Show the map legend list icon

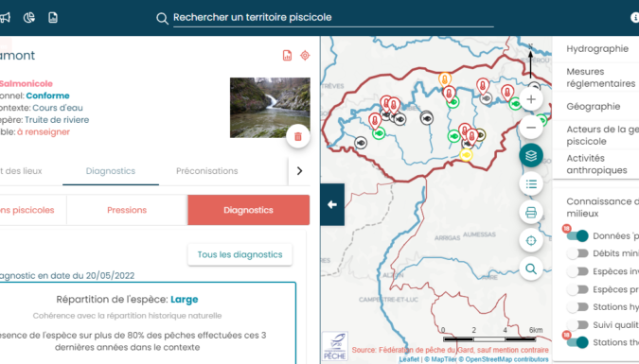click(x=531, y=184)
